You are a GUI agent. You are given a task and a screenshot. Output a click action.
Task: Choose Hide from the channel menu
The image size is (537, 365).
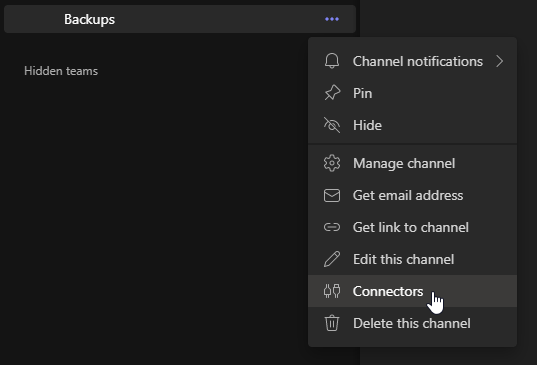click(412, 125)
